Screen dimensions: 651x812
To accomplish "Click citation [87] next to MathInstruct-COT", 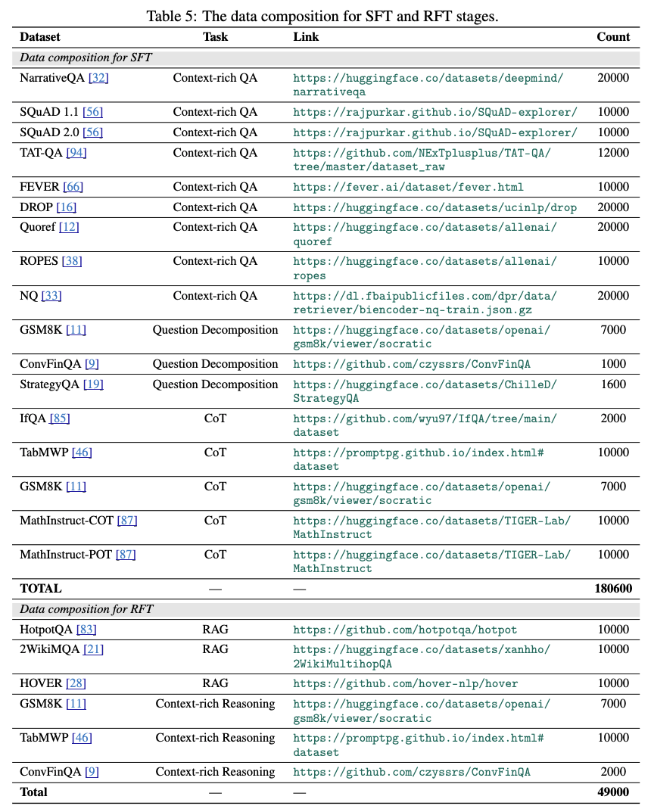I will 126,521.
